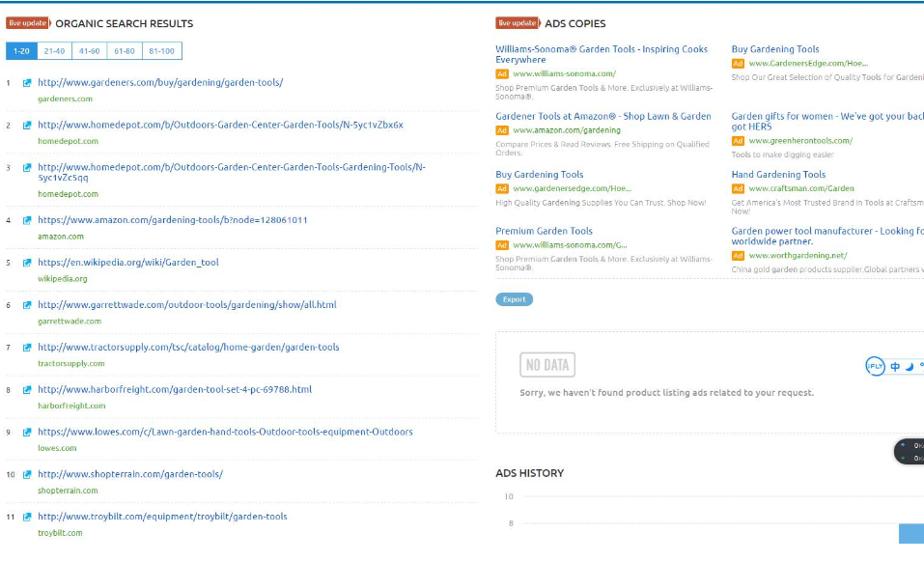Open Buy Gardening Tools ad with CardenersEdge.com
The height and width of the screenshot is (562, 924).
775,49
